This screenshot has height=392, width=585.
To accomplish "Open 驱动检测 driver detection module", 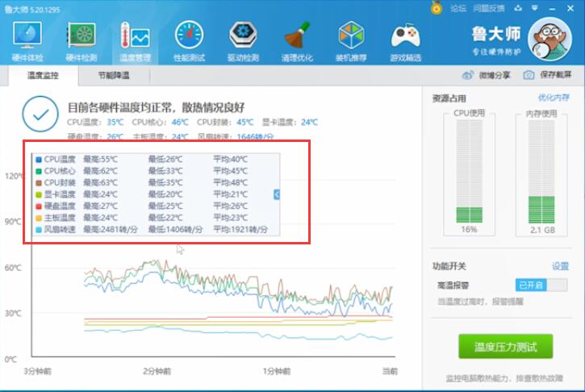I will tap(243, 40).
